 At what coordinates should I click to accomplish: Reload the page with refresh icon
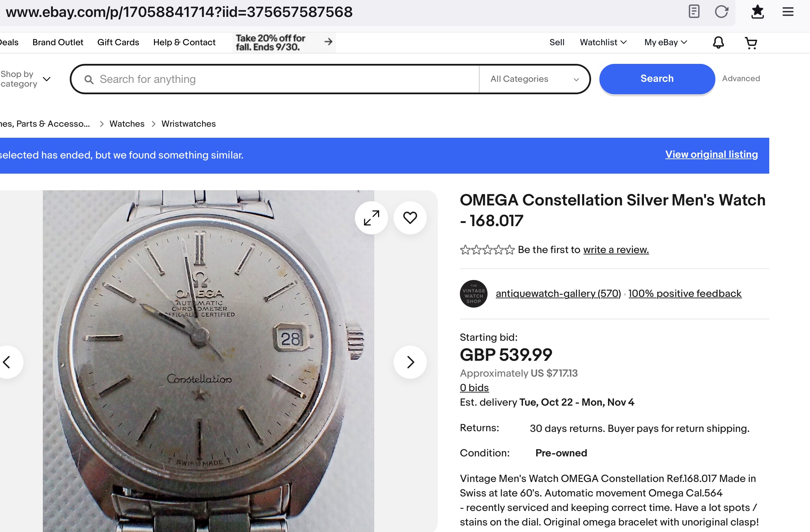coord(721,12)
